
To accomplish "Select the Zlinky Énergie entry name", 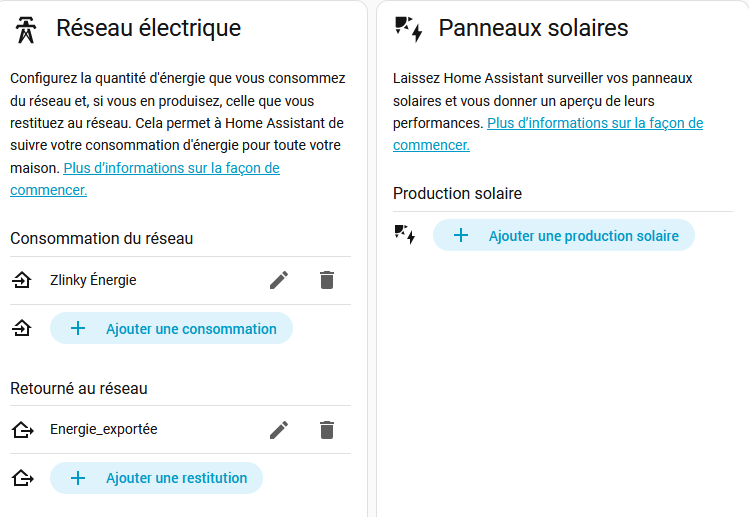I will tap(93, 281).
